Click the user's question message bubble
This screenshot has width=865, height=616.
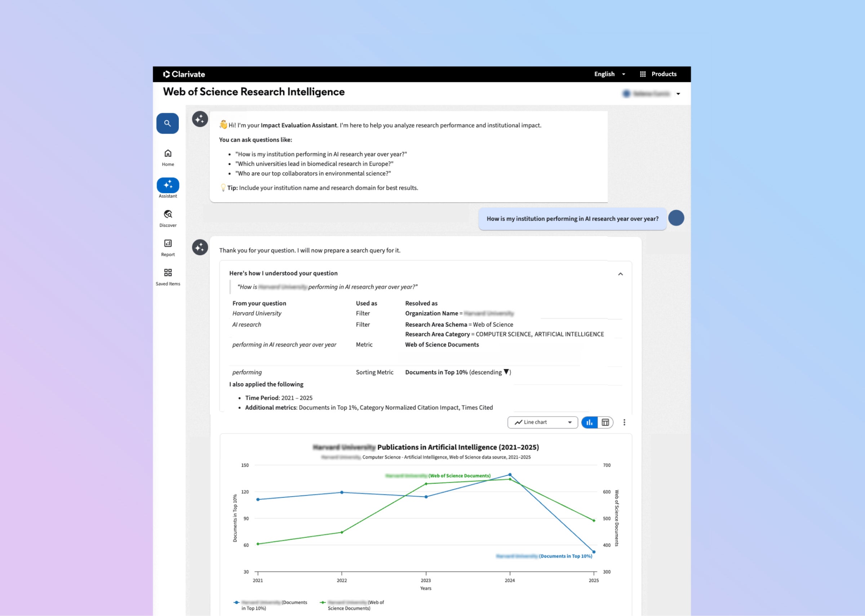(x=572, y=219)
